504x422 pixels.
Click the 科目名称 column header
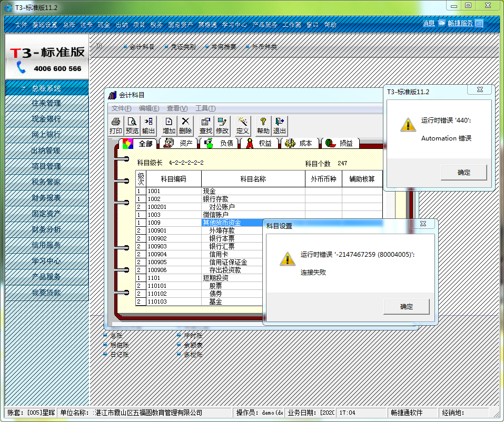click(253, 179)
